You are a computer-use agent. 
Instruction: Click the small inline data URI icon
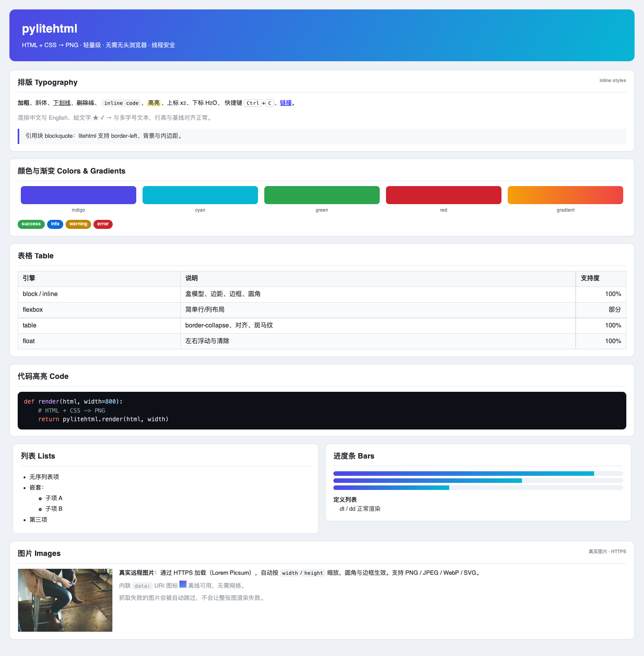click(x=183, y=584)
